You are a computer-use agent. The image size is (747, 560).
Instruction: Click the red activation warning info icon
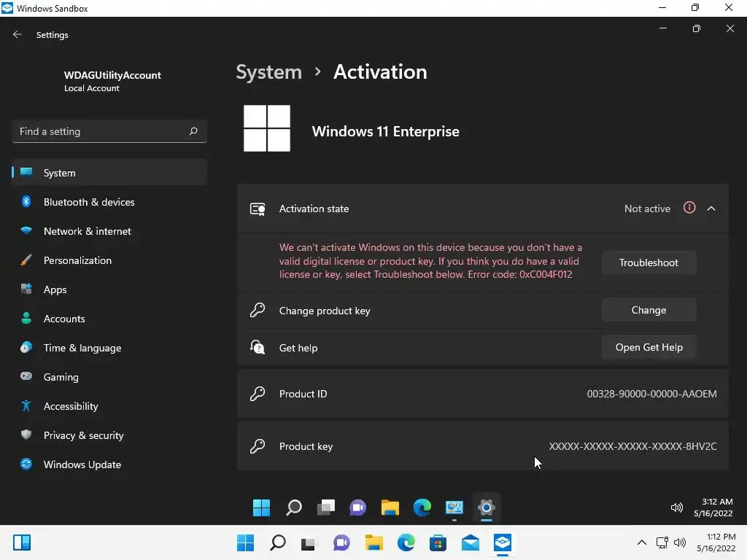(689, 208)
